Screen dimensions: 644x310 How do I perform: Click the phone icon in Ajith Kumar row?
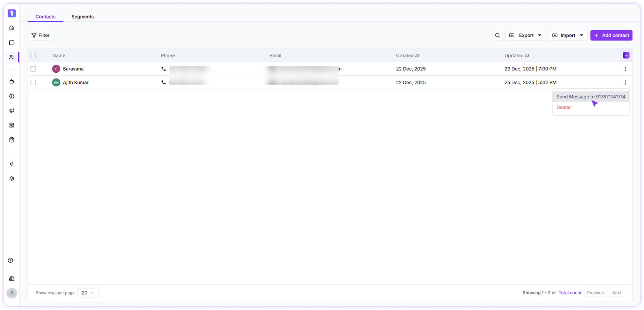pyautogui.click(x=163, y=83)
